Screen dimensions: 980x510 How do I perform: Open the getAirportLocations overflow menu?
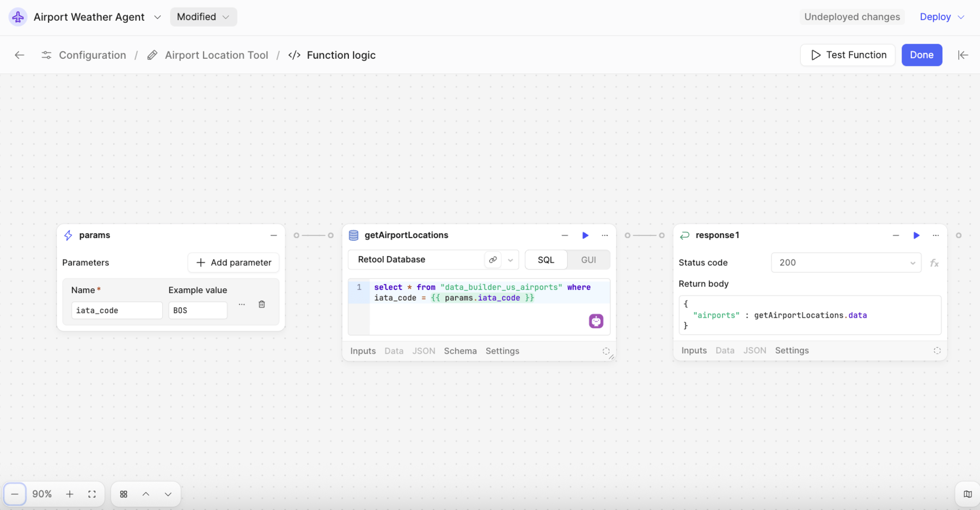(604, 235)
